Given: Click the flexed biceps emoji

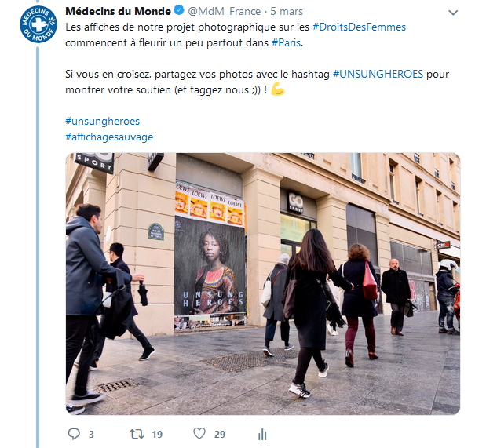Looking at the screenshot, I should pyautogui.click(x=277, y=90).
